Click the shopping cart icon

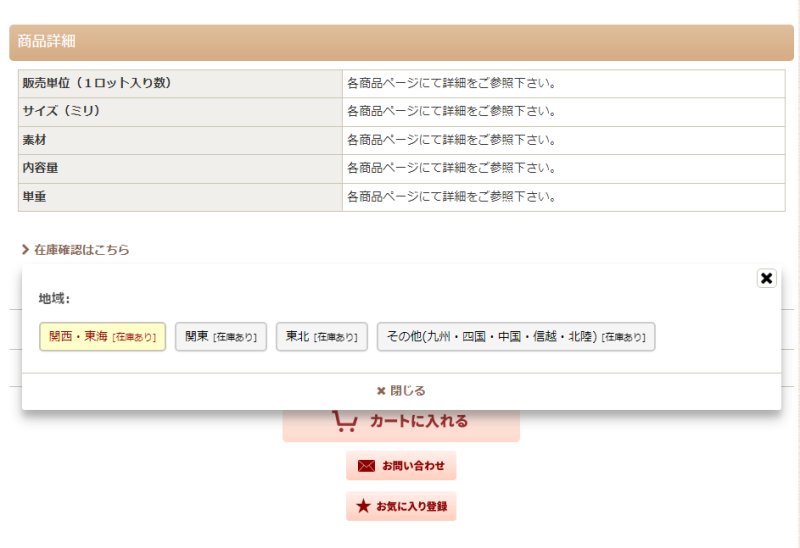(x=345, y=422)
